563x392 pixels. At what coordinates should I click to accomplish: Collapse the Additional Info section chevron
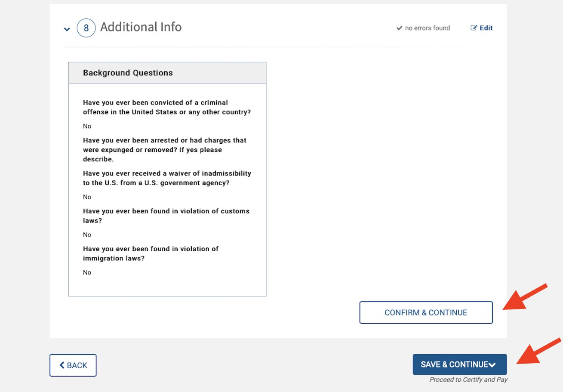click(x=67, y=29)
